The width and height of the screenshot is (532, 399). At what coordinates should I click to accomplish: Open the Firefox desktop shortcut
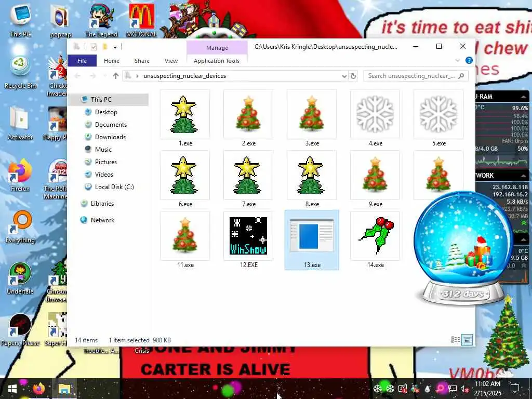[x=20, y=175]
